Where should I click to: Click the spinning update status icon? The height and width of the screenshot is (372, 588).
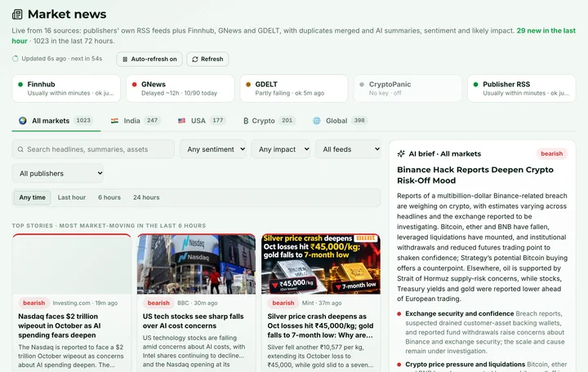point(16,59)
